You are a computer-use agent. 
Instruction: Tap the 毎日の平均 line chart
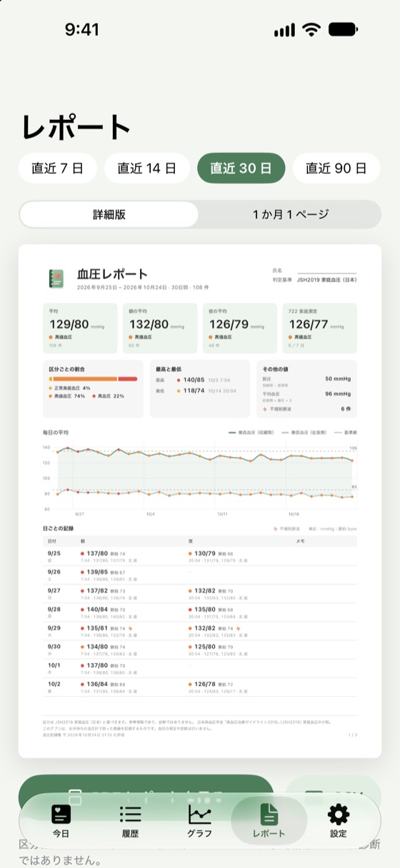[x=200, y=478]
